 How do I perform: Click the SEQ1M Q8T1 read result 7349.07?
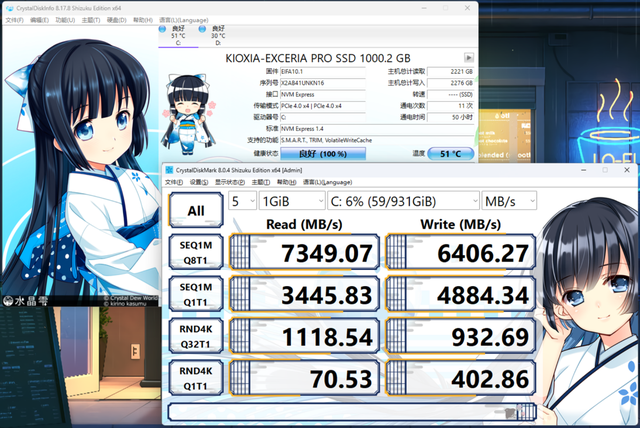[304, 252]
